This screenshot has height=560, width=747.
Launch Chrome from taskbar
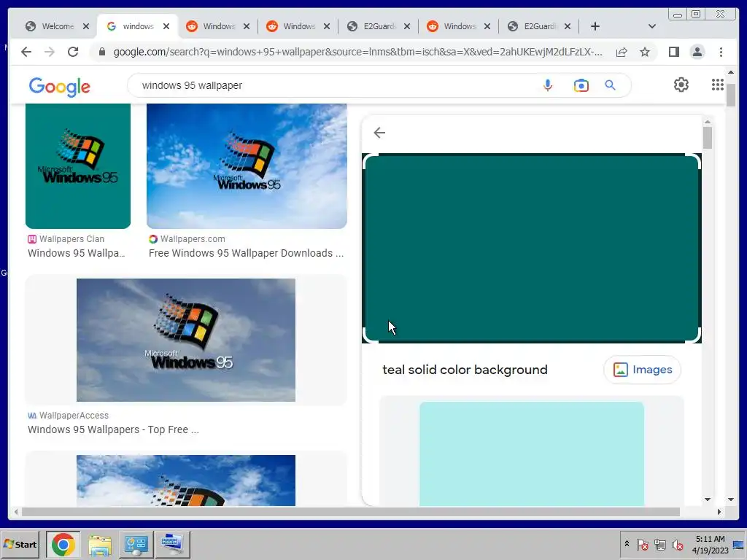click(63, 544)
